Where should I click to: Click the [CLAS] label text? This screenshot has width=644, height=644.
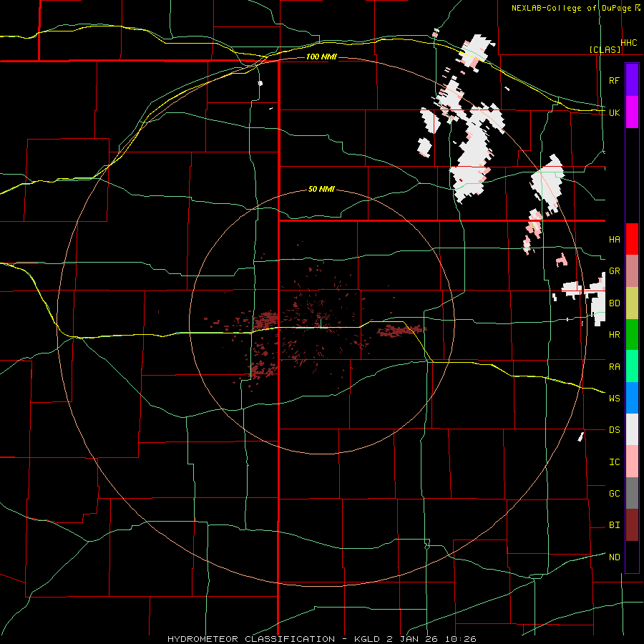point(605,49)
